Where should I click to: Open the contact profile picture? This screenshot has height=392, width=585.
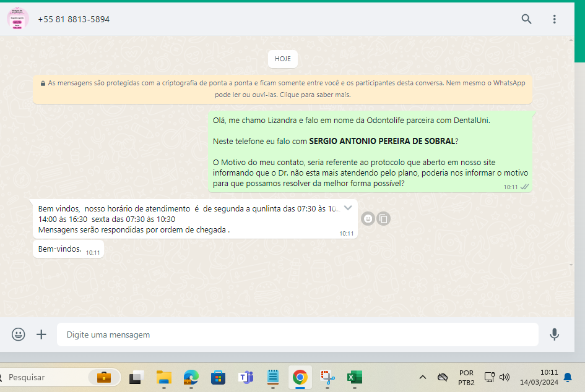pos(17,19)
